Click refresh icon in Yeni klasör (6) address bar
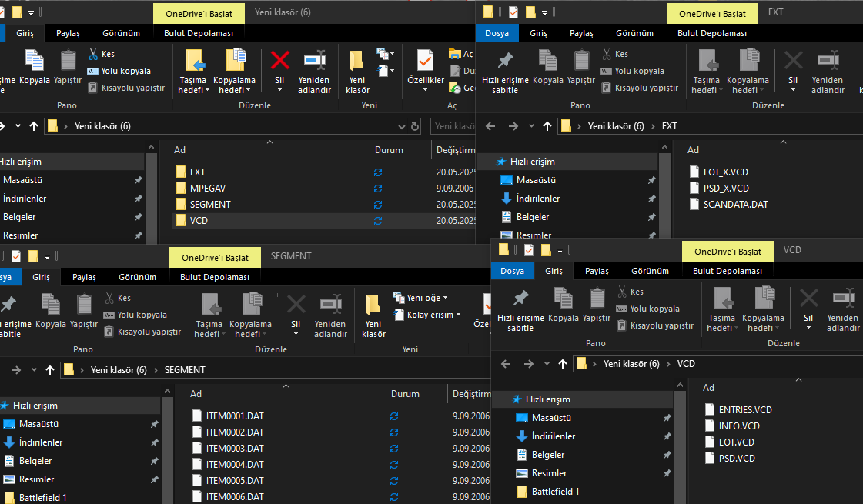 pyautogui.click(x=415, y=126)
